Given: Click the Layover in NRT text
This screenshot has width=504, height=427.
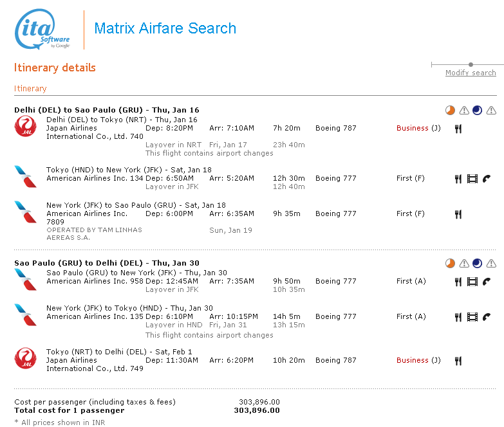Looking at the screenshot, I should click(x=174, y=145).
